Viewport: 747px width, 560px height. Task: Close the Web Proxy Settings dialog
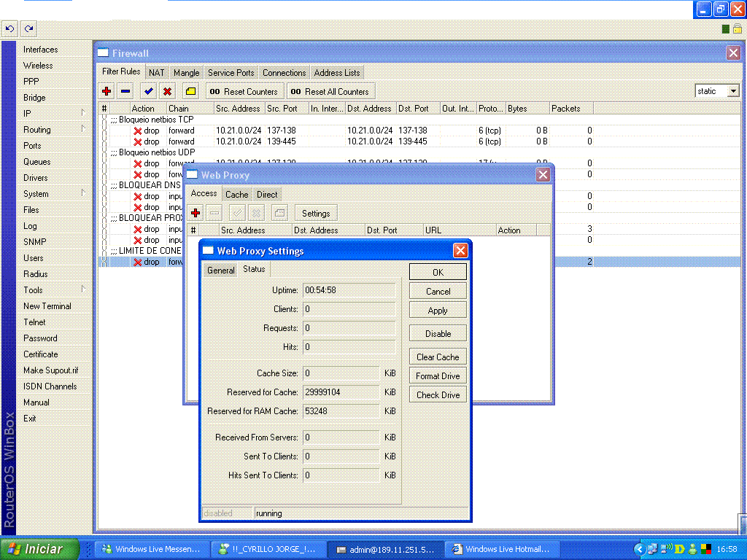click(x=460, y=251)
